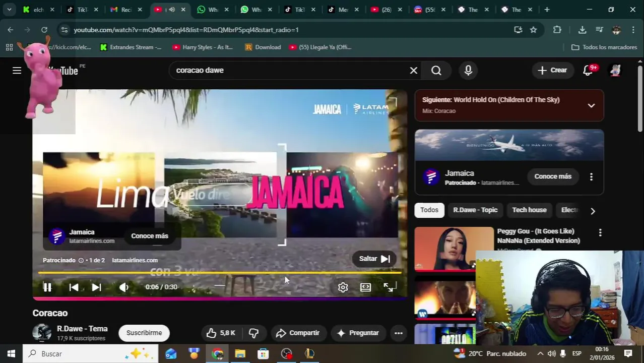This screenshot has height=363, width=644.
Task: Clear the search box with the X icon
Action: point(414,70)
